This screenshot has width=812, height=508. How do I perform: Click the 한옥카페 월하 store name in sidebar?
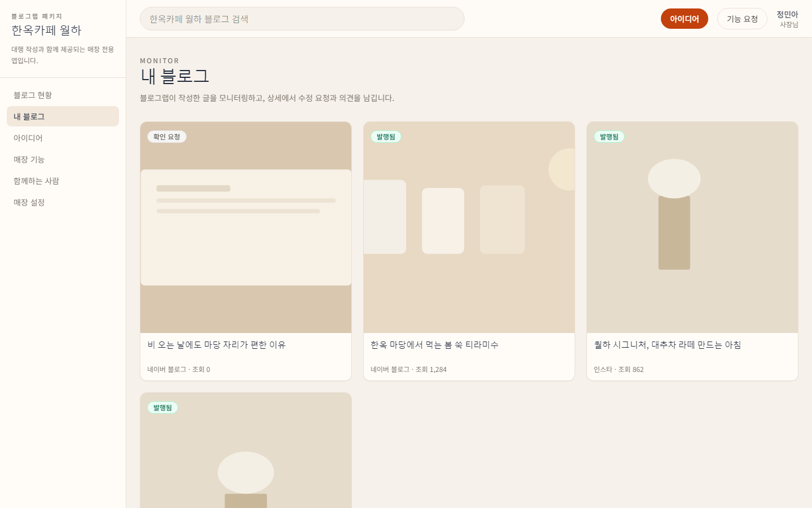tap(46, 30)
